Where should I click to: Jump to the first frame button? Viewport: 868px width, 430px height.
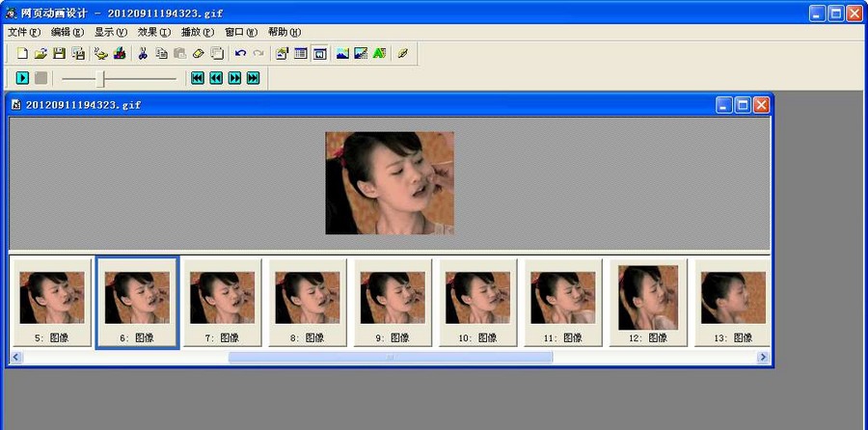coord(198,78)
